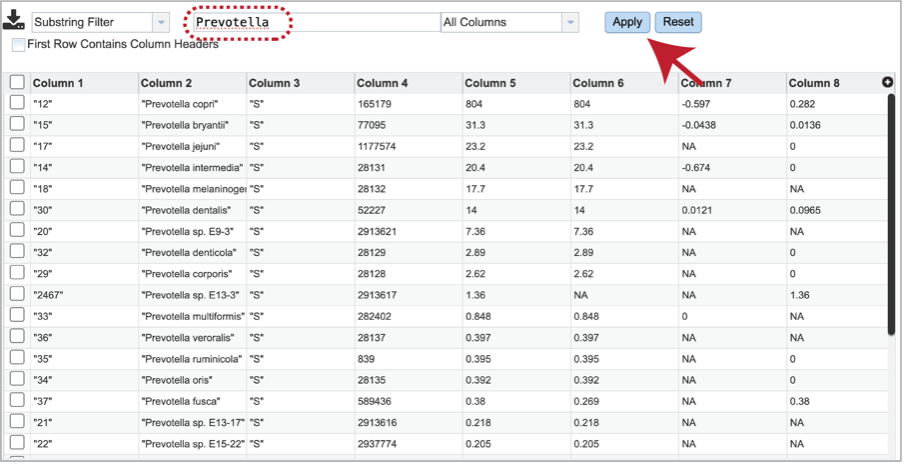This screenshot has height=467, width=907.
Task: Click the Apply button
Action: click(x=627, y=22)
